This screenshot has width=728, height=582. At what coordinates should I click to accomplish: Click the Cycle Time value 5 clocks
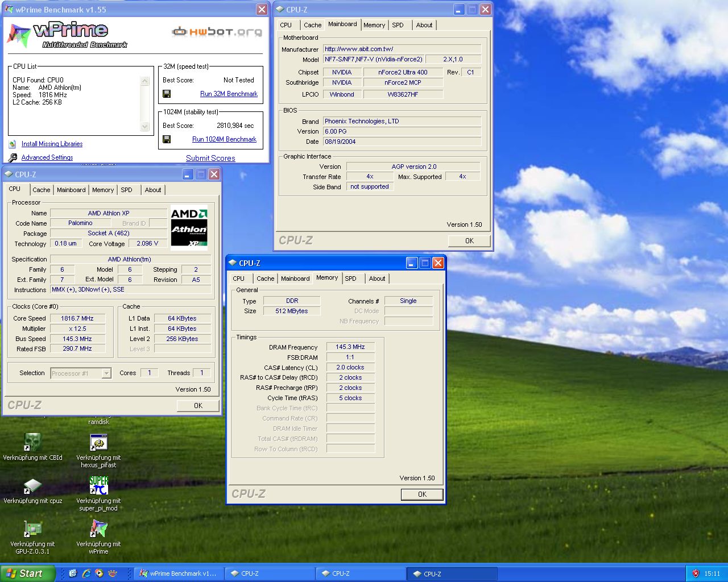350,398
